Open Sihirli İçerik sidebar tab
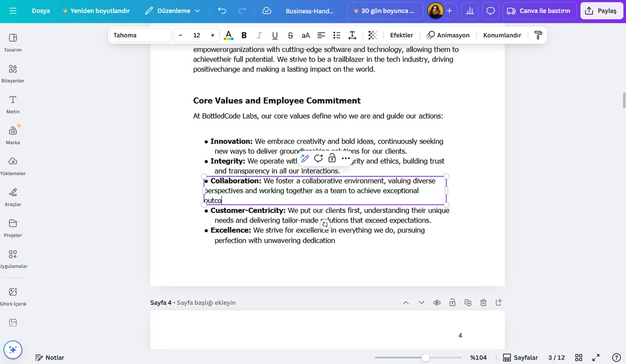The height and width of the screenshot is (364, 626). [13, 296]
